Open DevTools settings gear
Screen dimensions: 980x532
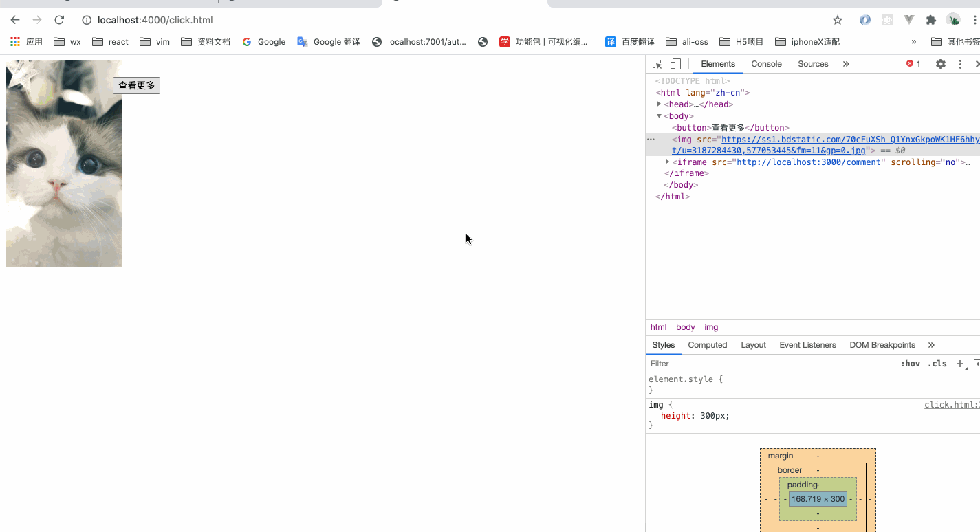[940, 63]
